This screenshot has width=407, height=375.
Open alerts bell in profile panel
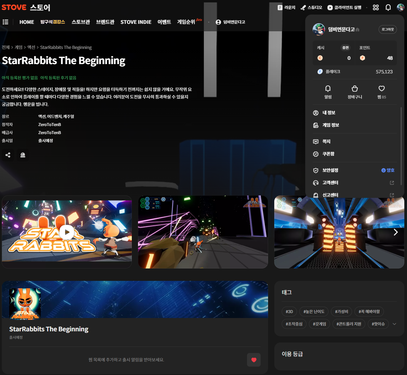point(328,91)
